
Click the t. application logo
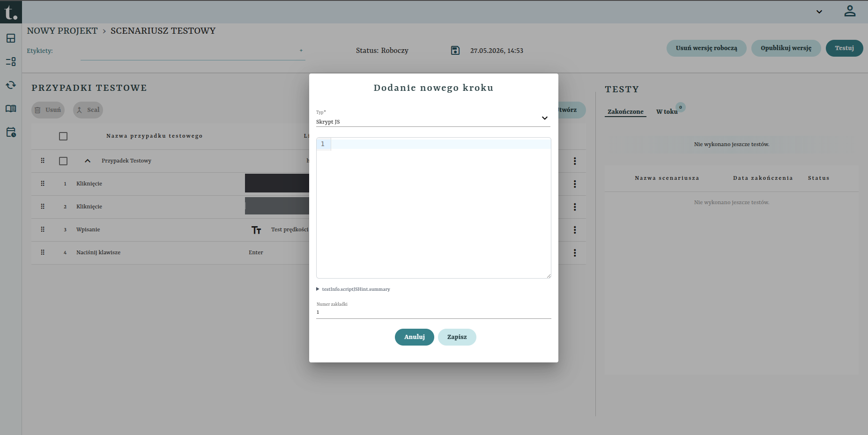(x=11, y=12)
